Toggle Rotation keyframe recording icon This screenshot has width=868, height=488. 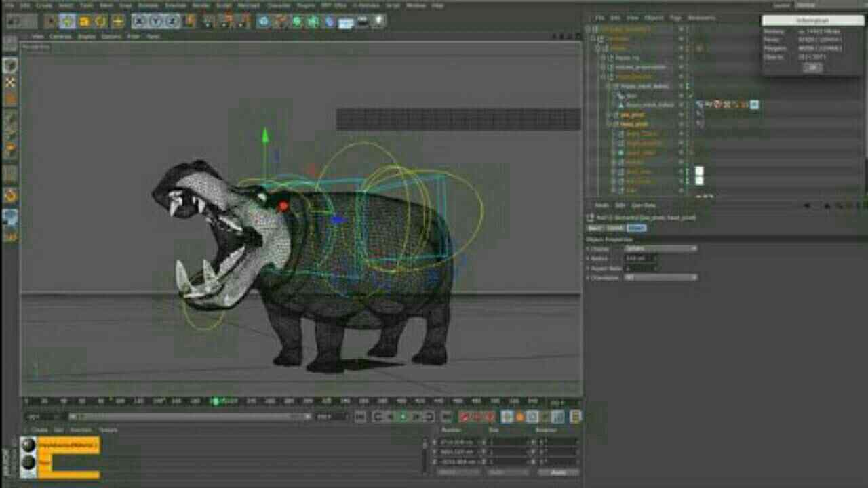[x=532, y=416]
